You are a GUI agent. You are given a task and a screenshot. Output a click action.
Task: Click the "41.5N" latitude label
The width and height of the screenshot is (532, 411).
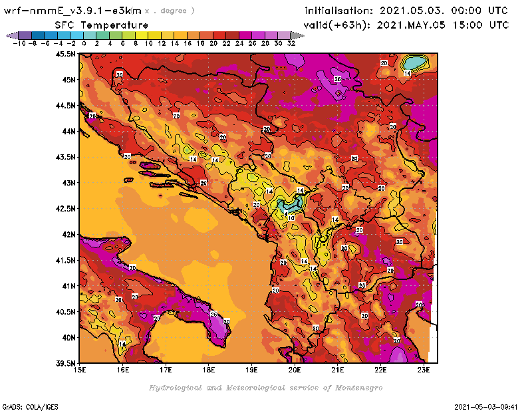click(65, 260)
